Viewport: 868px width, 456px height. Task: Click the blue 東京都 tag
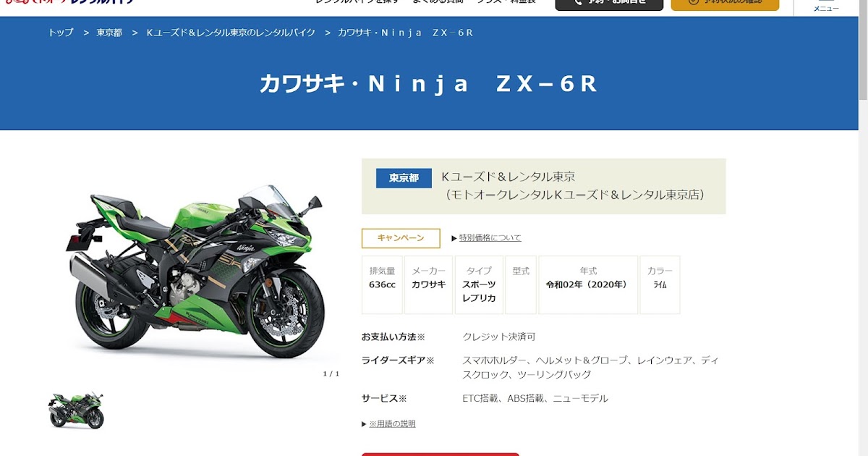click(x=404, y=178)
